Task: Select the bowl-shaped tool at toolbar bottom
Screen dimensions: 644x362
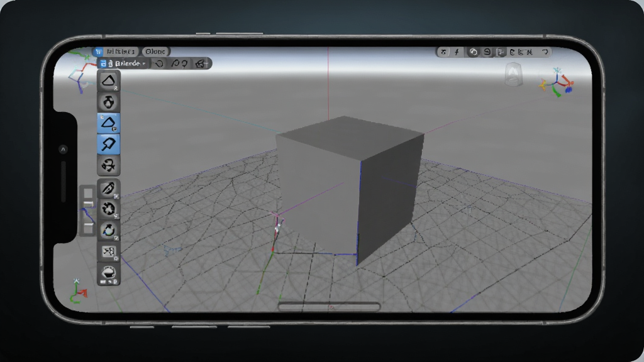Action: (x=108, y=274)
